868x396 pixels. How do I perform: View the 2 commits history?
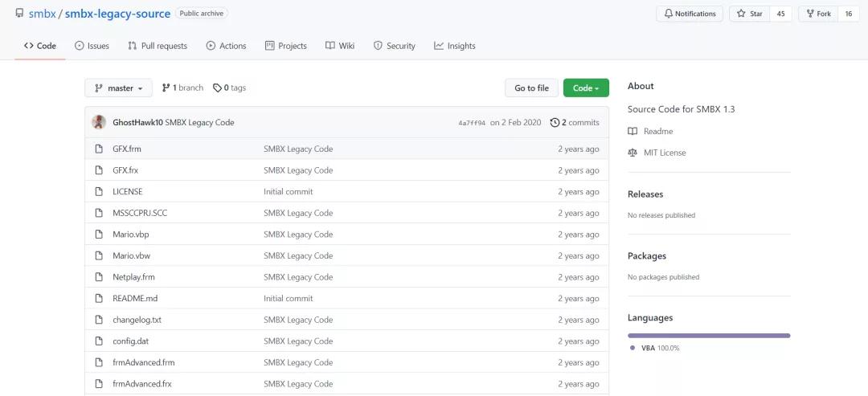pyautogui.click(x=575, y=122)
